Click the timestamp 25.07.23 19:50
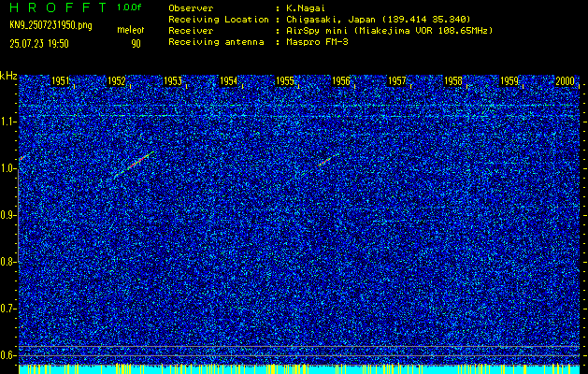 pyautogui.click(x=39, y=44)
